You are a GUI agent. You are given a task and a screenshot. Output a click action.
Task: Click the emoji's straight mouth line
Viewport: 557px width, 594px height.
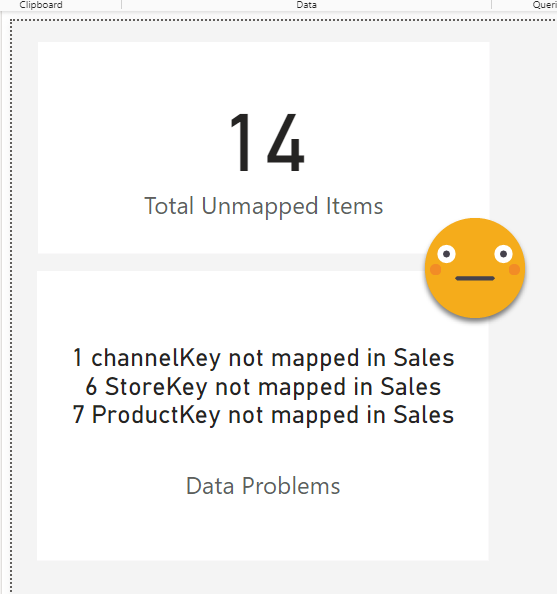(475, 278)
